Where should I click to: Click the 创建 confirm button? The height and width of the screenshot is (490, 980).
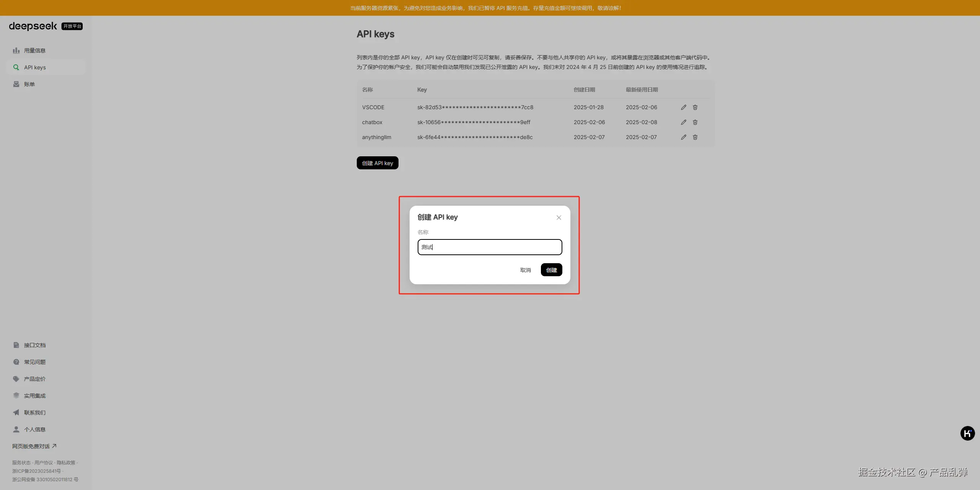point(551,270)
